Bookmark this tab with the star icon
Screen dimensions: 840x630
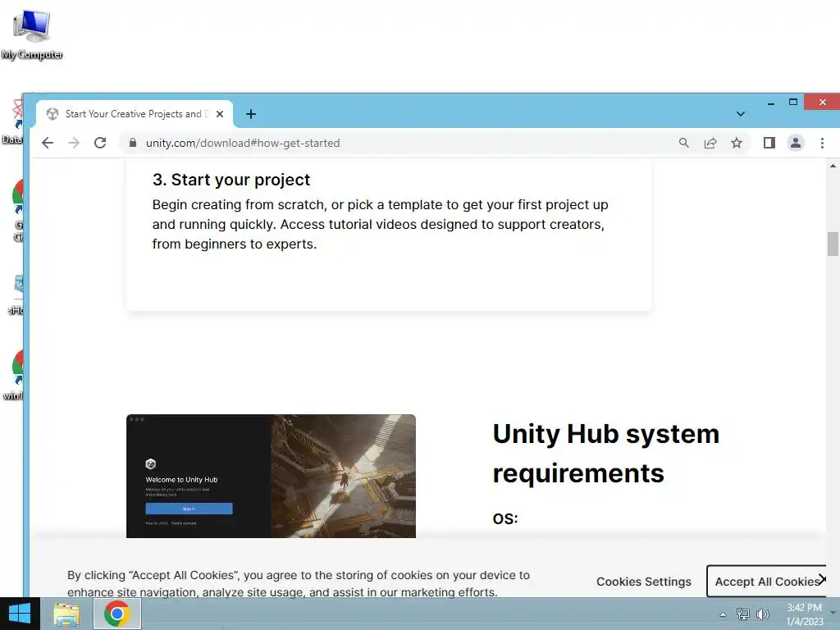(x=737, y=143)
